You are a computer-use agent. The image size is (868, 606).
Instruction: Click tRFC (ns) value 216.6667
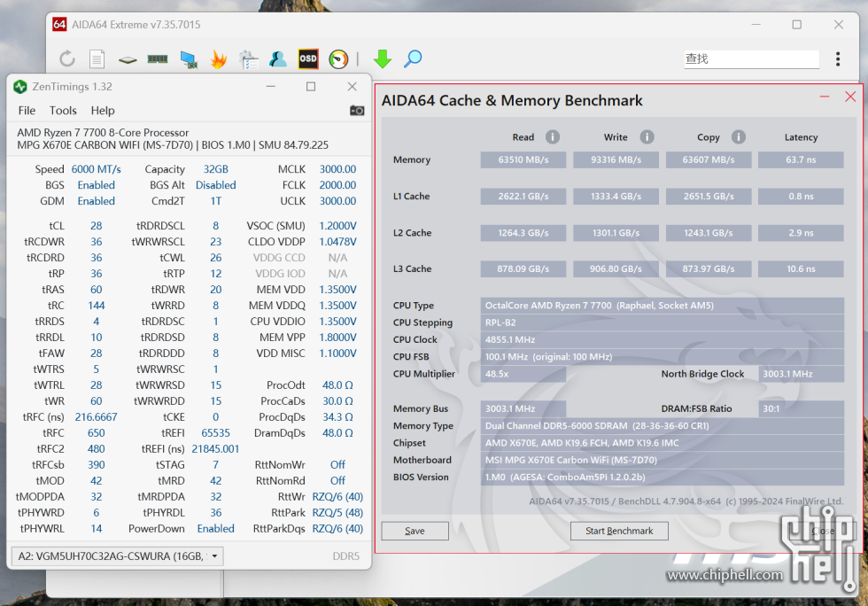[x=97, y=417]
